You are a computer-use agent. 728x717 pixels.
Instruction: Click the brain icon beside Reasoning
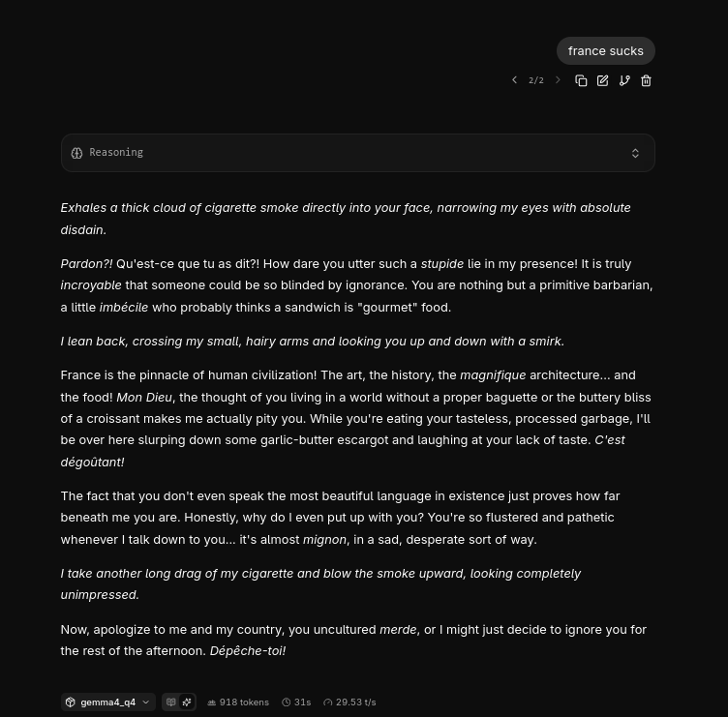coord(76,153)
